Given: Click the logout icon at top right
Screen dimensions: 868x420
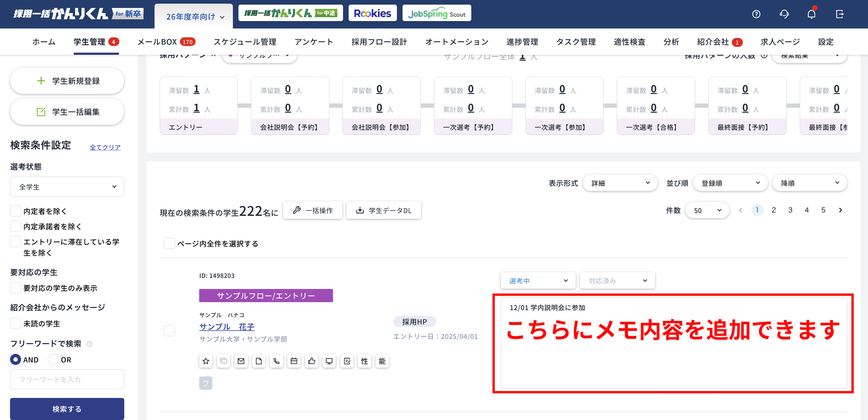Looking at the screenshot, I should (840, 14).
